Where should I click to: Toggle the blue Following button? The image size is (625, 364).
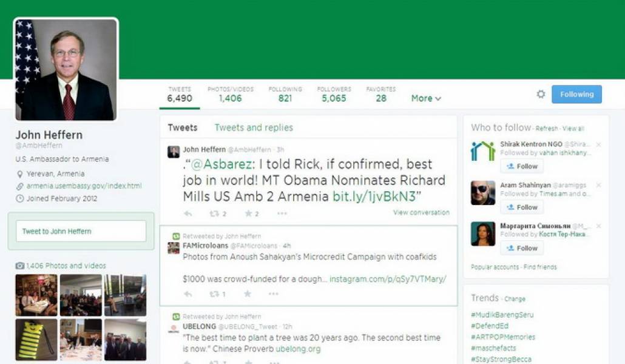click(576, 94)
